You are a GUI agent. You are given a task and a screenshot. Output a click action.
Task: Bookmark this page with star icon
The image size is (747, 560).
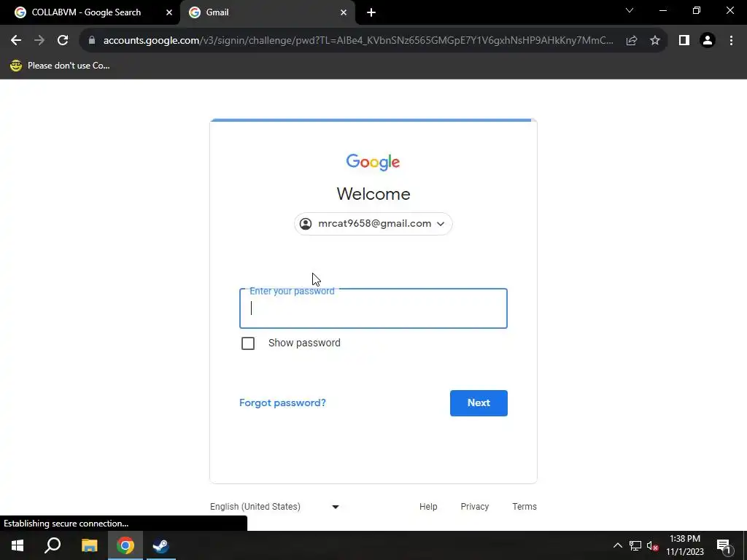[655, 41]
